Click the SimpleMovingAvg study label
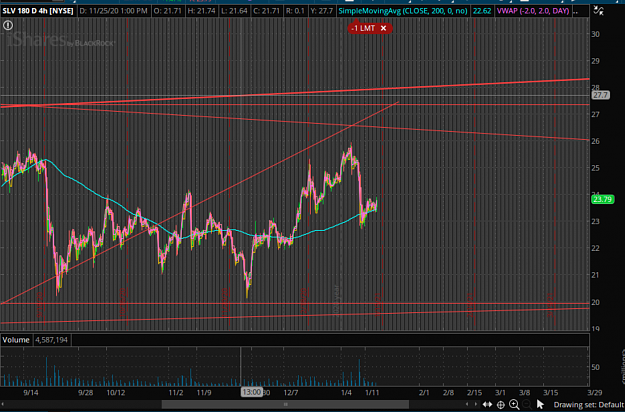Viewport: 625px width, 412px height. click(403, 11)
